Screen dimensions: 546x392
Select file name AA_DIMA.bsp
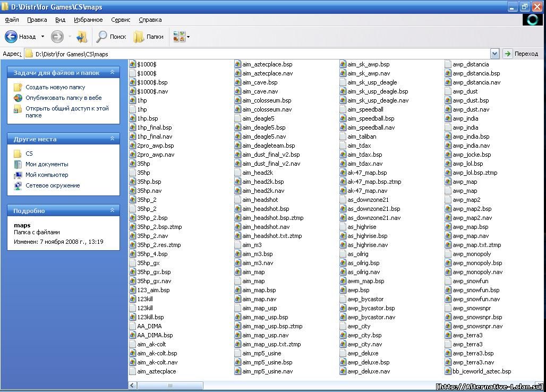(155, 335)
